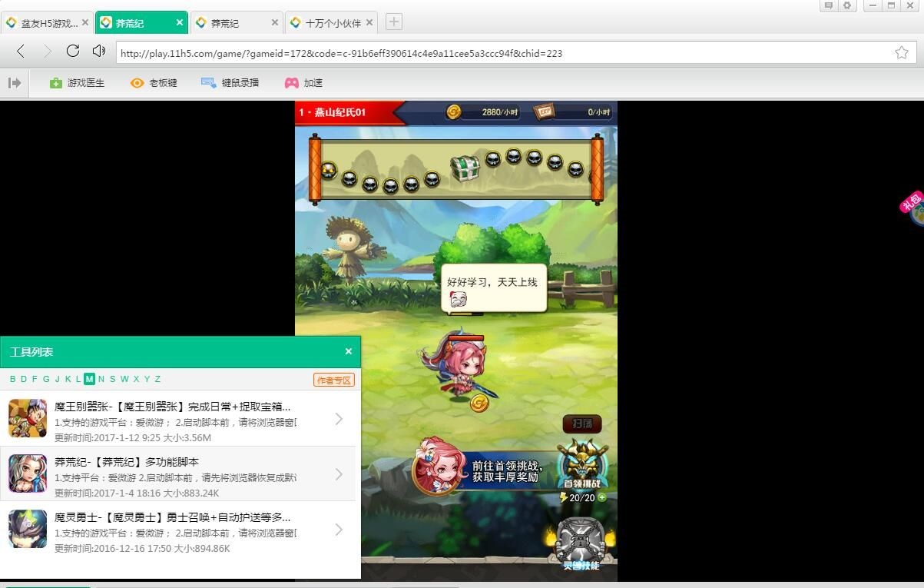Screen dimensions: 924x588
Task: Filter tool list by letter K
Action: point(68,379)
